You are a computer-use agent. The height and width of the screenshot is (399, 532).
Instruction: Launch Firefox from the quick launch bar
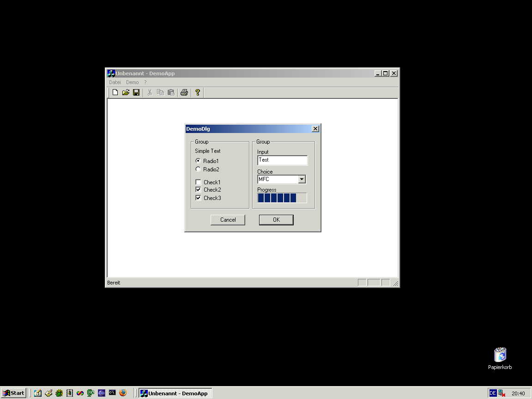pyautogui.click(x=123, y=393)
